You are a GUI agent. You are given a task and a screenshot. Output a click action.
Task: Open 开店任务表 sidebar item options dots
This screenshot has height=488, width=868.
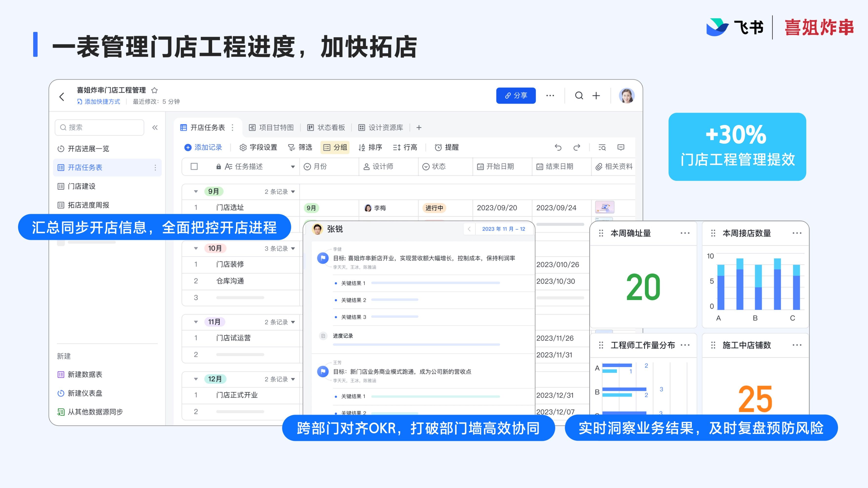tap(155, 167)
